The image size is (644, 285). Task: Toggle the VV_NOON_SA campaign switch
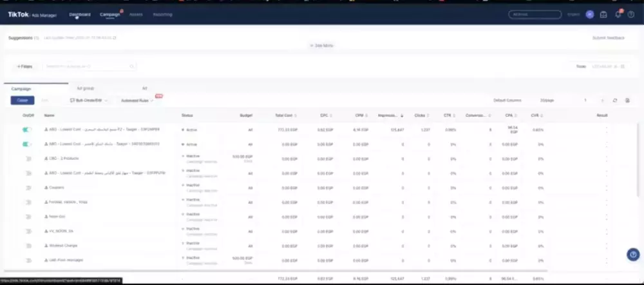(x=28, y=231)
